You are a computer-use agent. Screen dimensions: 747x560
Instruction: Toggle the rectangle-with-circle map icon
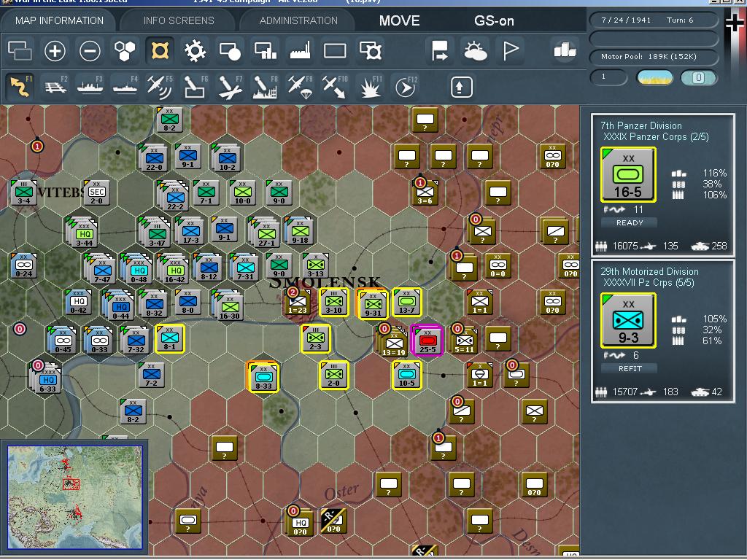[x=230, y=50]
